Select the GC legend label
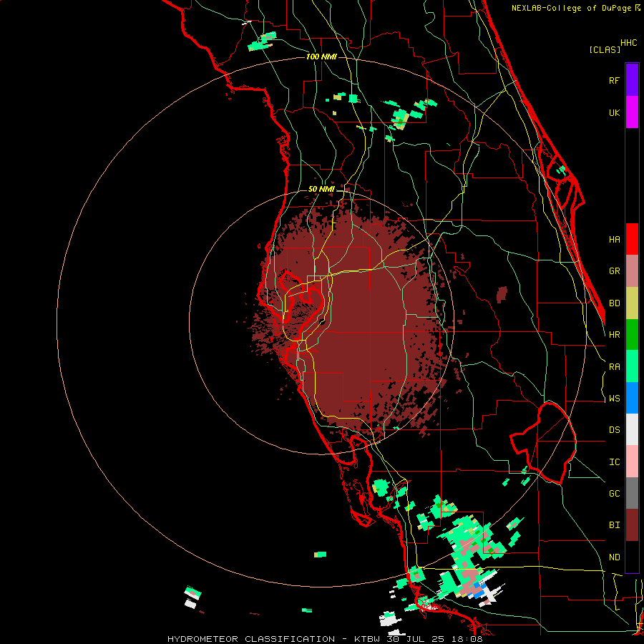This screenshot has width=644, height=644. pyautogui.click(x=614, y=494)
